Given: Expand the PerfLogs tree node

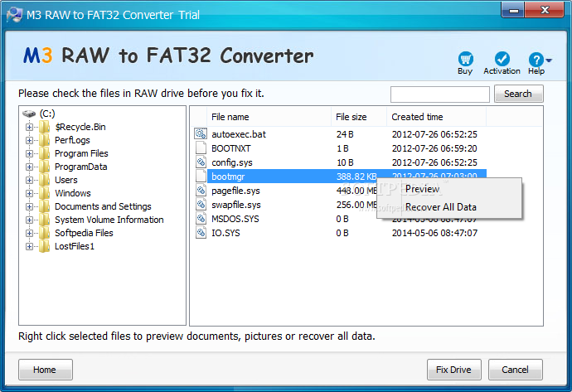Looking at the screenshot, I should (29, 140).
